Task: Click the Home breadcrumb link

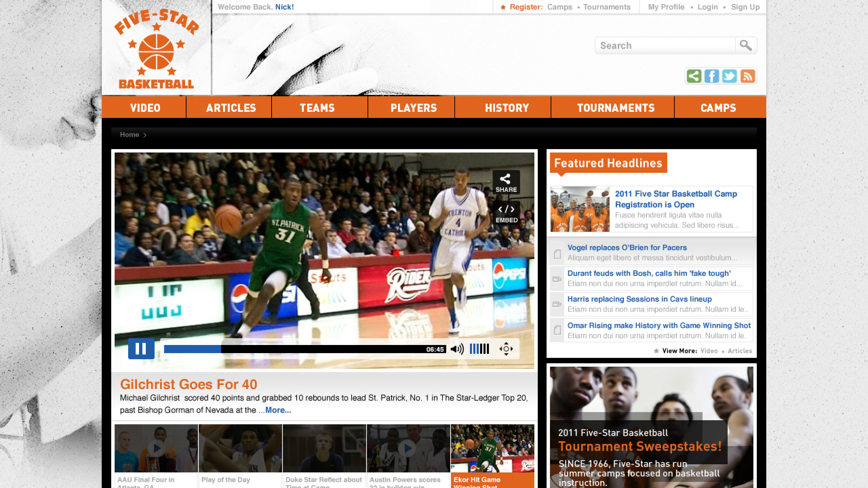Action: pos(130,135)
